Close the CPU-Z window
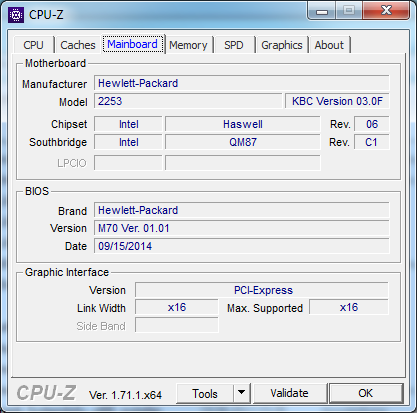The height and width of the screenshot is (413, 417). [386, 11]
